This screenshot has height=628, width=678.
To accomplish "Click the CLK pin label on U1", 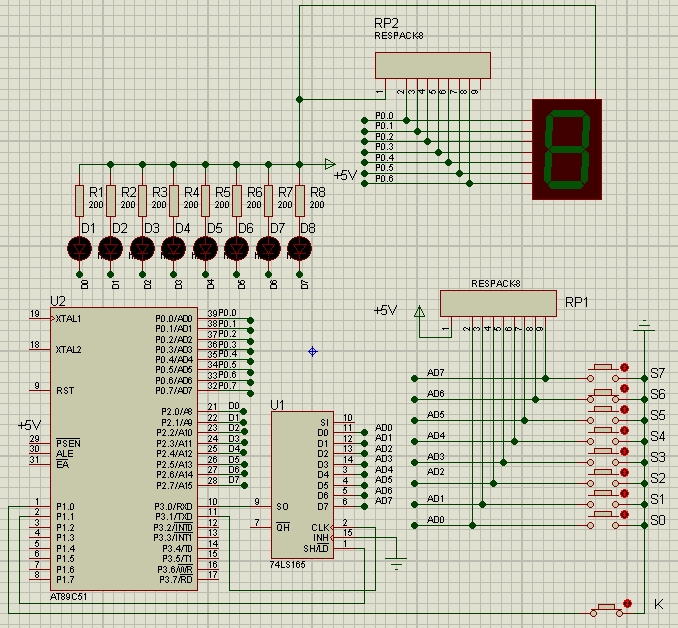I will click(x=320, y=528).
